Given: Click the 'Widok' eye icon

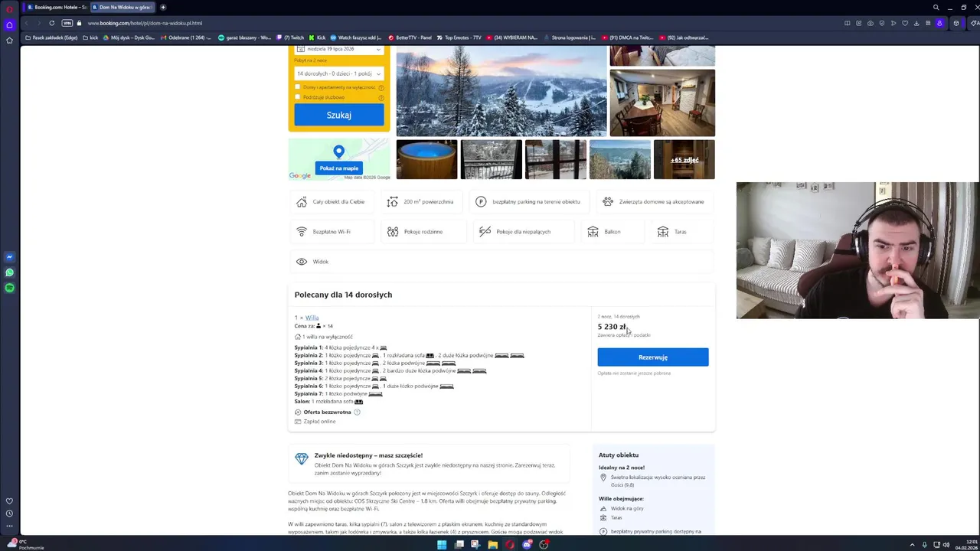Looking at the screenshot, I should (x=302, y=262).
